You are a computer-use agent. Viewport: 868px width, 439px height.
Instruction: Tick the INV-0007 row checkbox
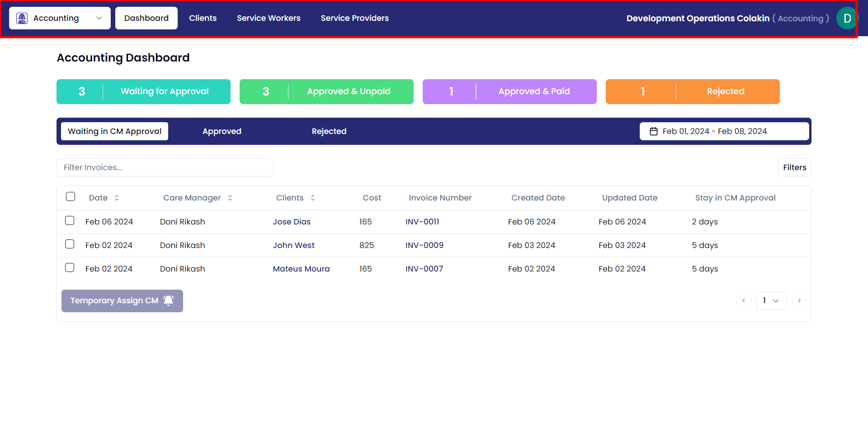click(70, 267)
